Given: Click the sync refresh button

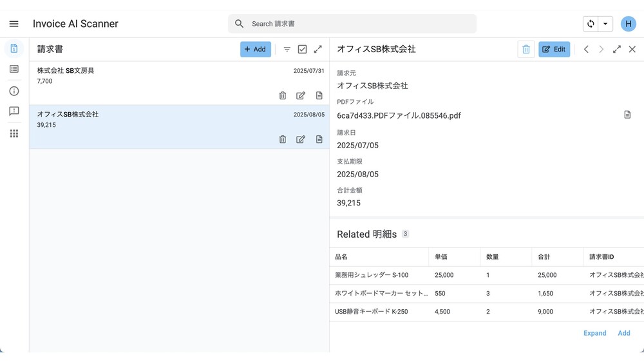Looking at the screenshot, I should point(591,24).
